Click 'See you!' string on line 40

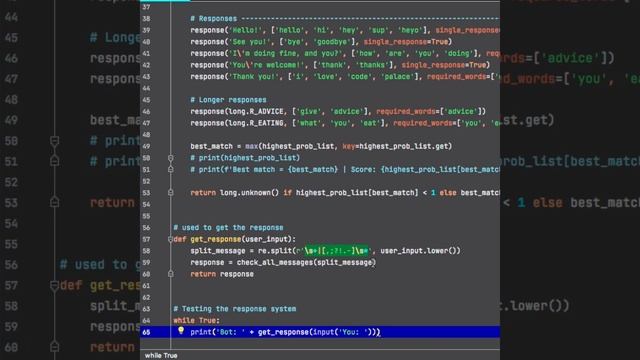pos(249,42)
